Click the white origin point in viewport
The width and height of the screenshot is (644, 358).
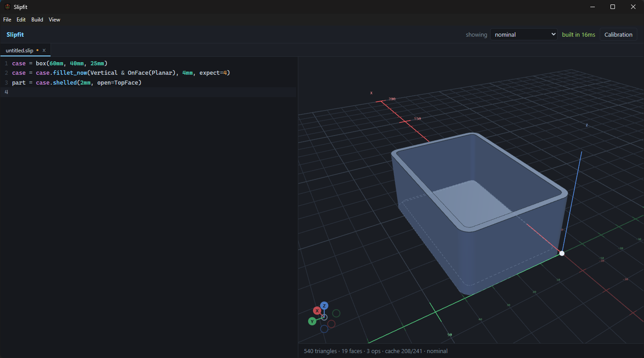coord(562,253)
